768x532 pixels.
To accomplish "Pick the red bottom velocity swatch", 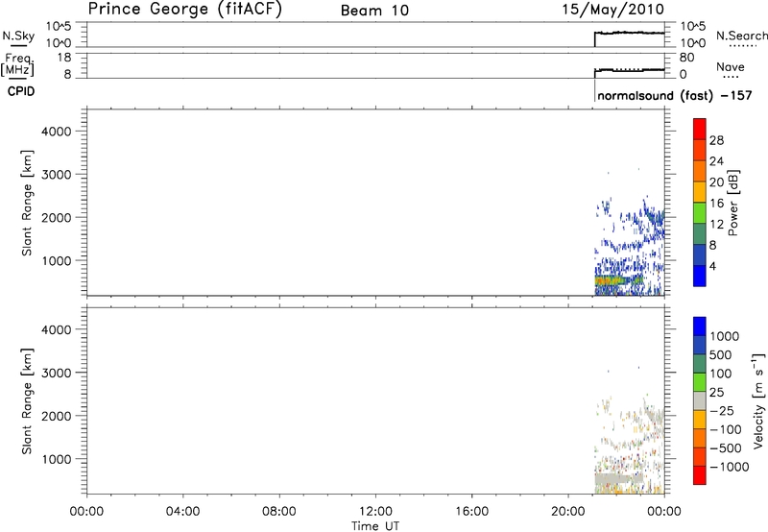I will pos(700,475).
